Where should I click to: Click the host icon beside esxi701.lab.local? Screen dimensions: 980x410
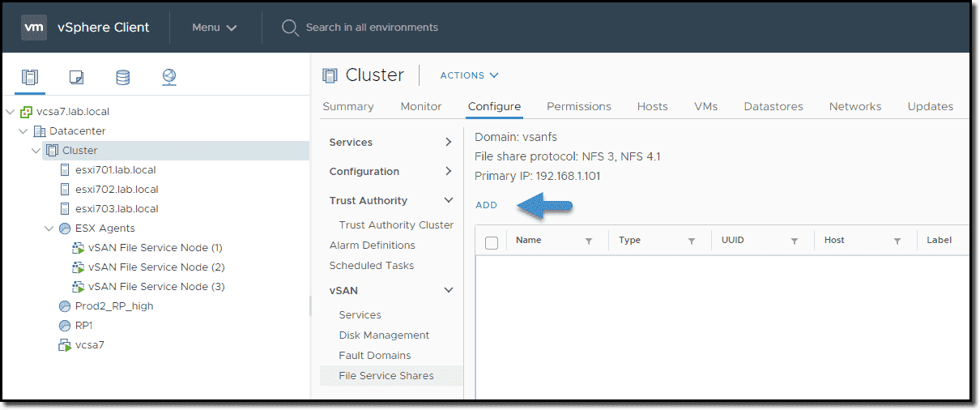tap(65, 170)
